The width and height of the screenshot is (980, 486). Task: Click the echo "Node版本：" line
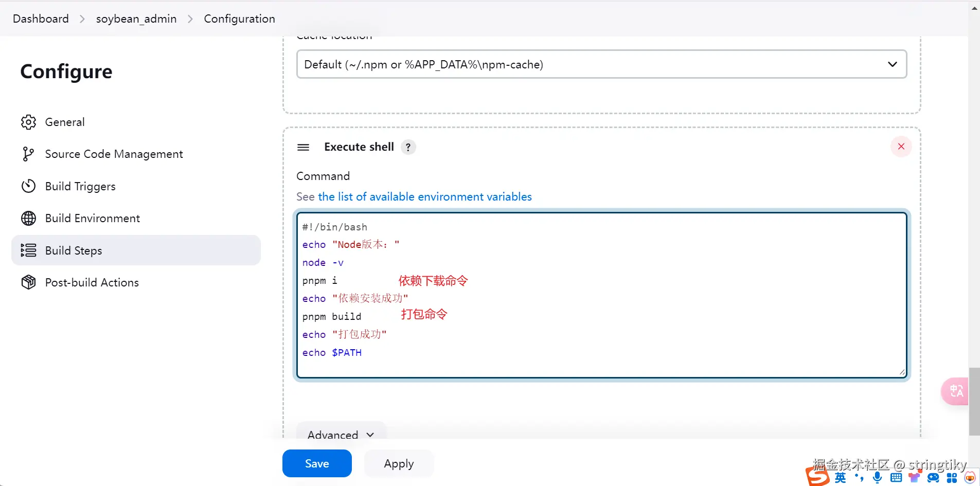[x=351, y=245]
